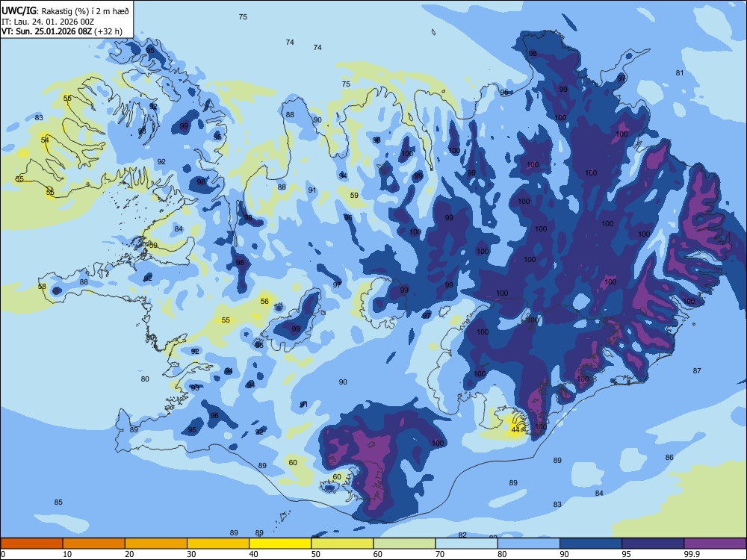Click the bright yellow 40–50 legend swatch
This screenshot has width=747, height=560.
click(x=280, y=544)
